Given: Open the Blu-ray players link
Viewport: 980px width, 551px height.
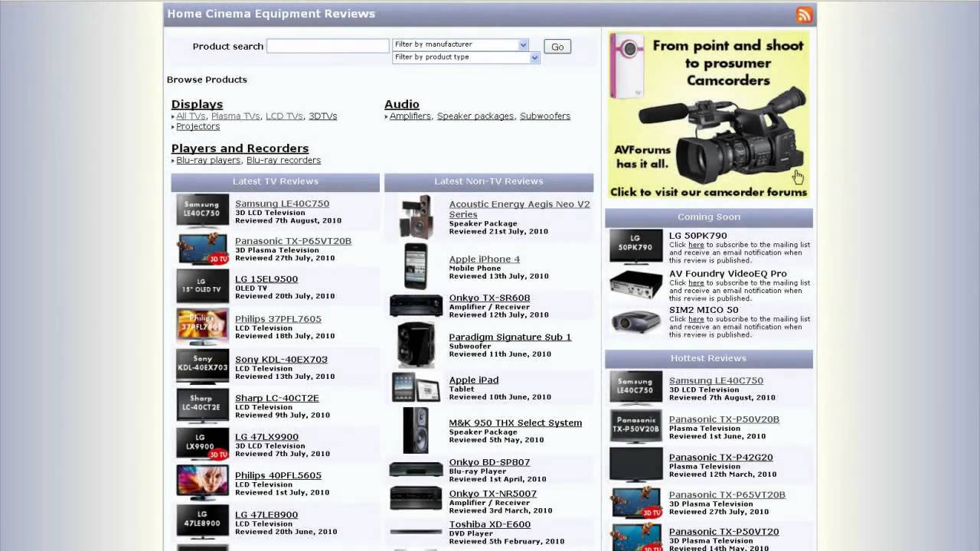Looking at the screenshot, I should point(208,160).
